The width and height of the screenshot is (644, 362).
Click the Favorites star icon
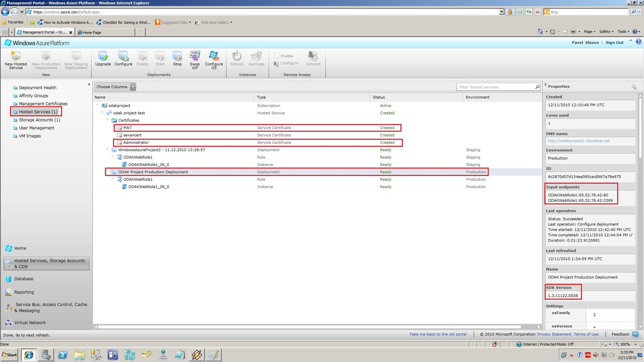pos(4,22)
